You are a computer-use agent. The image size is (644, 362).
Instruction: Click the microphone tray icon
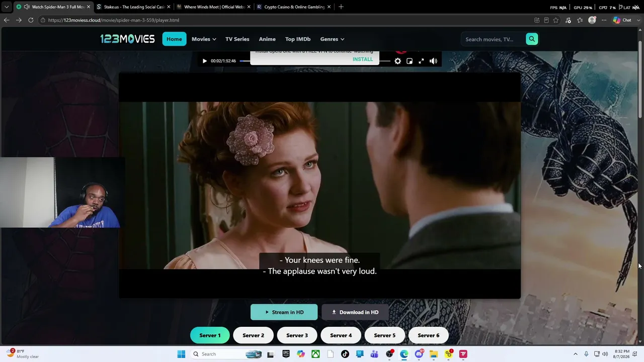[x=586, y=354]
